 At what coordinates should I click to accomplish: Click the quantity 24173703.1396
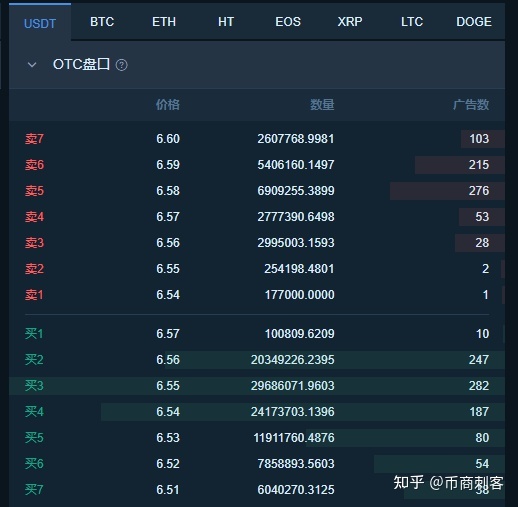292,412
